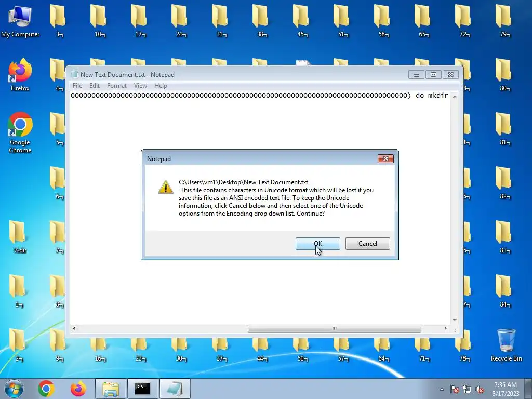Show hidden system tray icons
532x399 pixels.
point(442,389)
